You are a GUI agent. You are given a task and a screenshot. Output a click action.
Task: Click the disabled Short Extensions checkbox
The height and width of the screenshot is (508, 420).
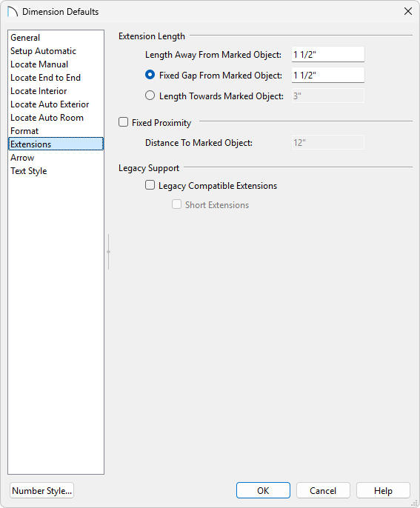(x=176, y=204)
